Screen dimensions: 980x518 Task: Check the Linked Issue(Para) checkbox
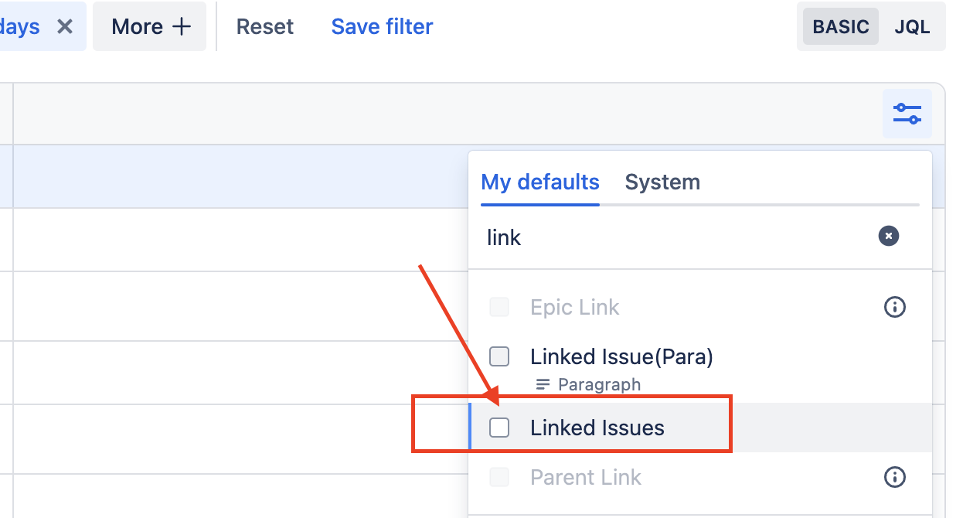coord(499,356)
